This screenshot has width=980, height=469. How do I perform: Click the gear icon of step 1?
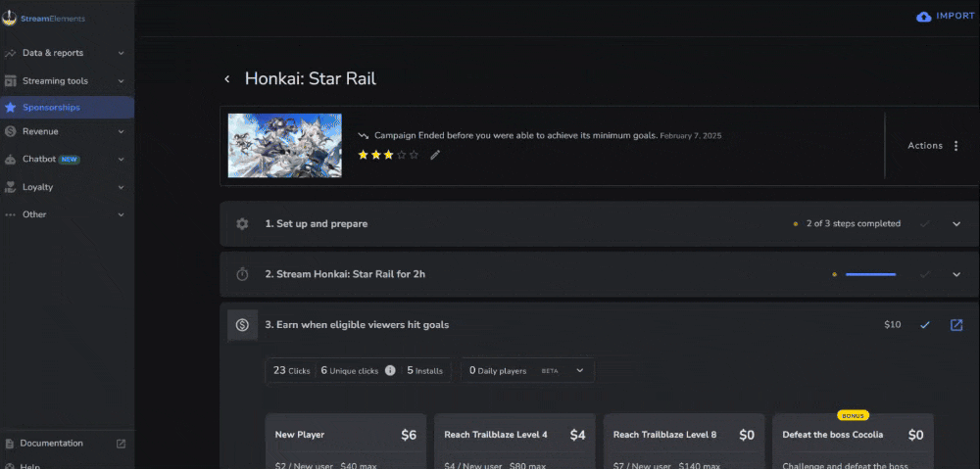click(x=242, y=223)
